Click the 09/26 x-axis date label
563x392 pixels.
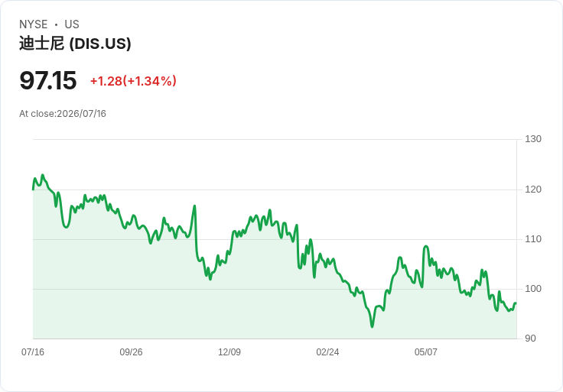pos(131,352)
